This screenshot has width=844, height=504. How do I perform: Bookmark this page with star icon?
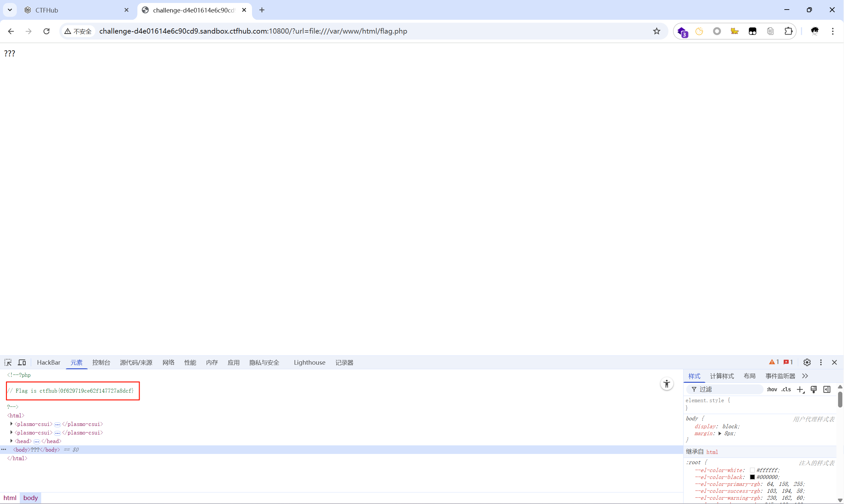click(657, 31)
